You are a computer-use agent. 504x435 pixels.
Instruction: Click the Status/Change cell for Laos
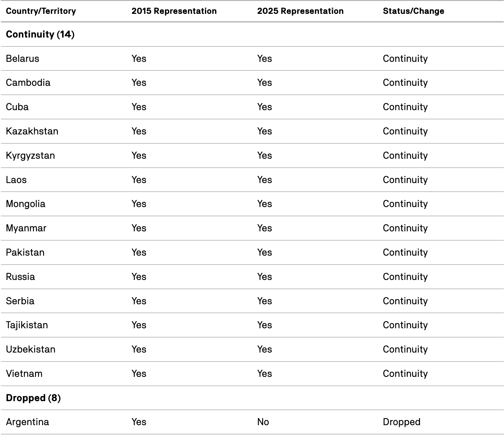click(405, 180)
